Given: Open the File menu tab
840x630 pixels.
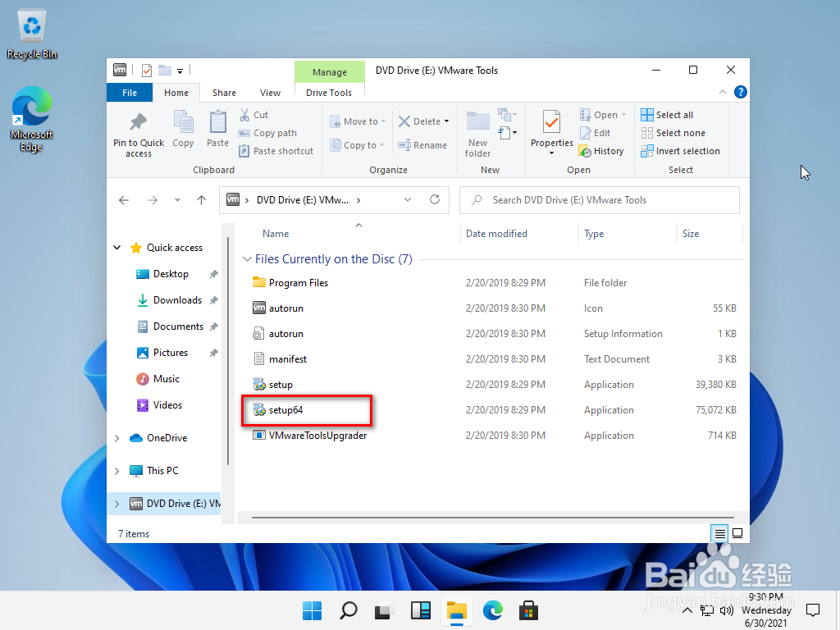Looking at the screenshot, I should point(130,93).
